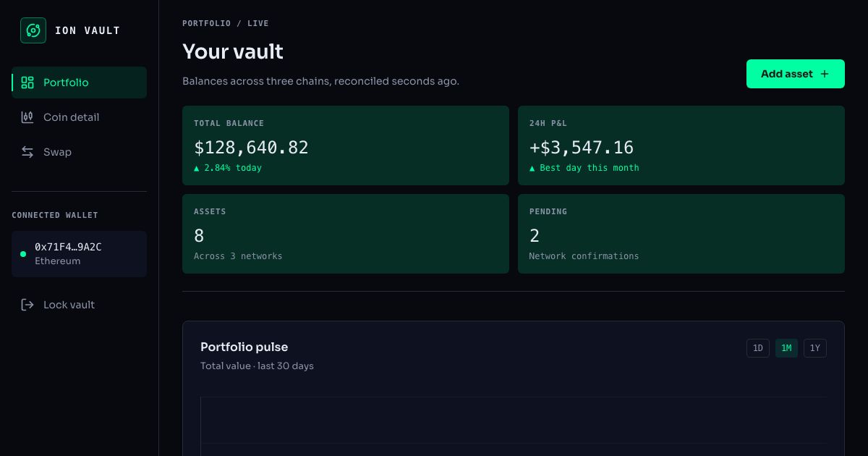The image size is (868, 456).
Task: Open the Portfolio menu item
Action: click(80, 83)
